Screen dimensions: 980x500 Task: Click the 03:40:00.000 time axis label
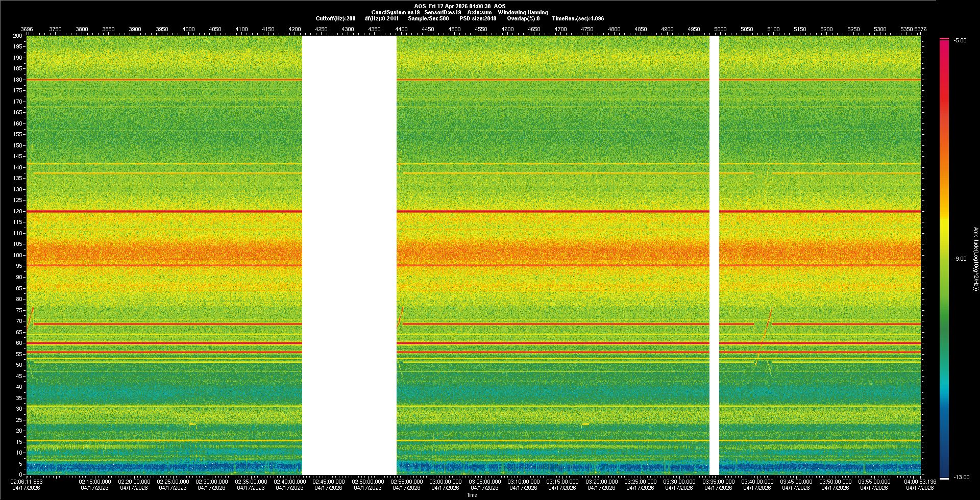(756, 482)
